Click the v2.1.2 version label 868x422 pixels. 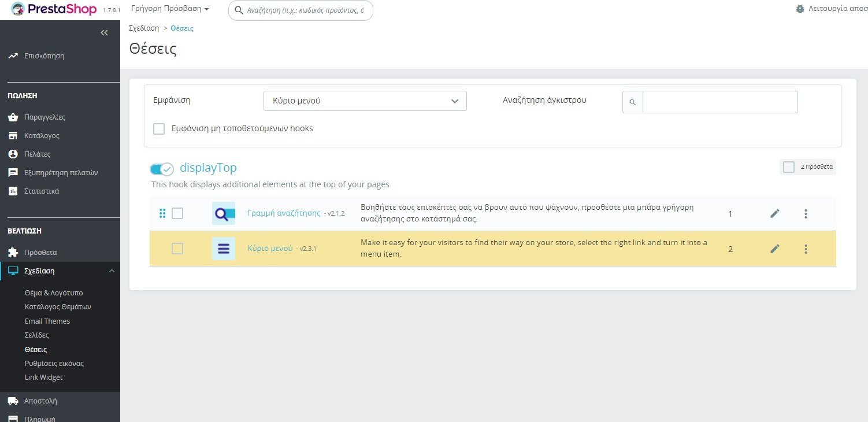pos(335,214)
